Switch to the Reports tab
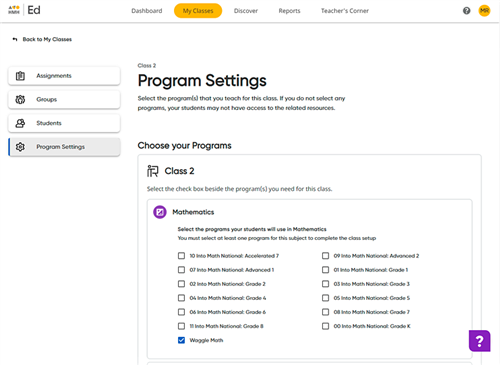This screenshot has height=365, width=500. point(289,11)
